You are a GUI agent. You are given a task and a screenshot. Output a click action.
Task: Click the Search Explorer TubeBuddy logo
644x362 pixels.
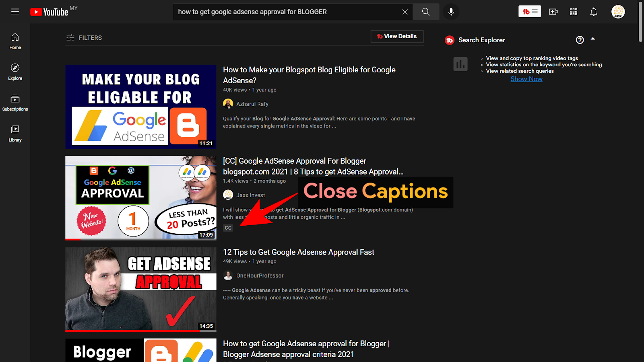pos(450,40)
